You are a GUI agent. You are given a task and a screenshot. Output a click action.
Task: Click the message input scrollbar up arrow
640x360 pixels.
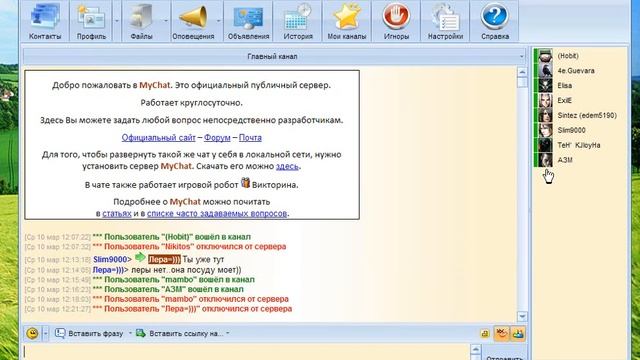click(476, 349)
